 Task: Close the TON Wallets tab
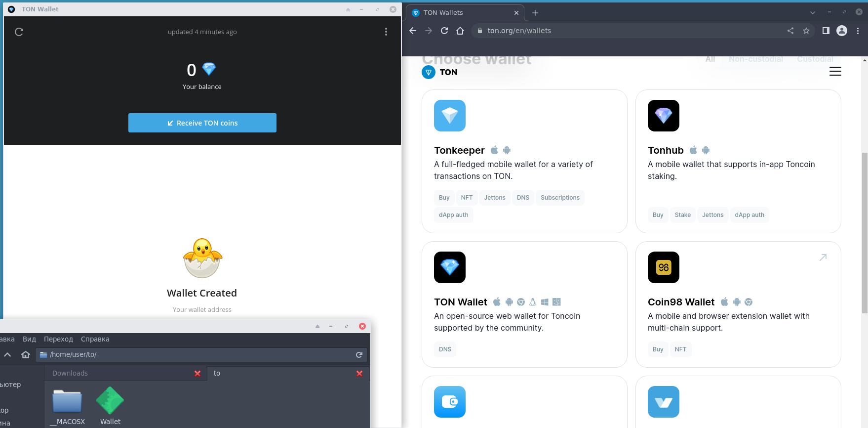tap(516, 13)
